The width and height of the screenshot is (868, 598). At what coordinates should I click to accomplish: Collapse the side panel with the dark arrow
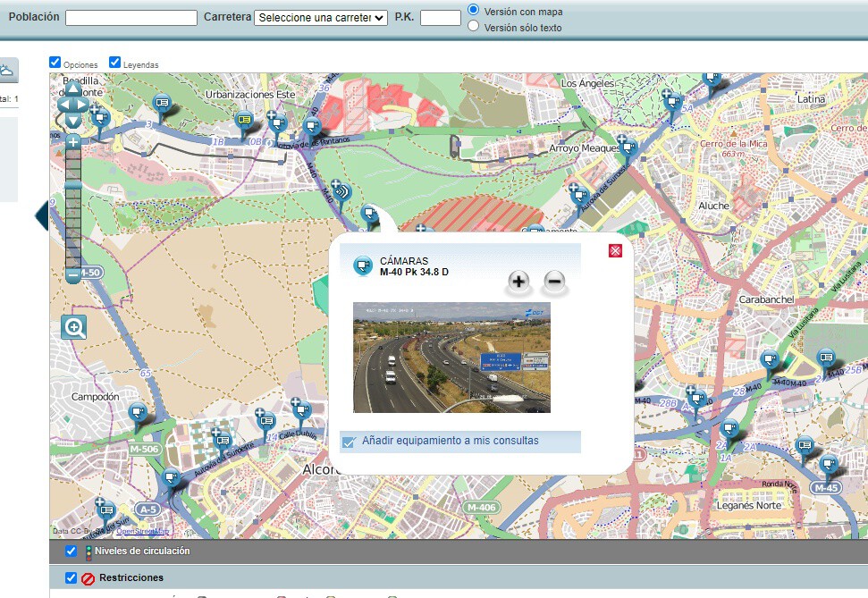[x=41, y=216]
